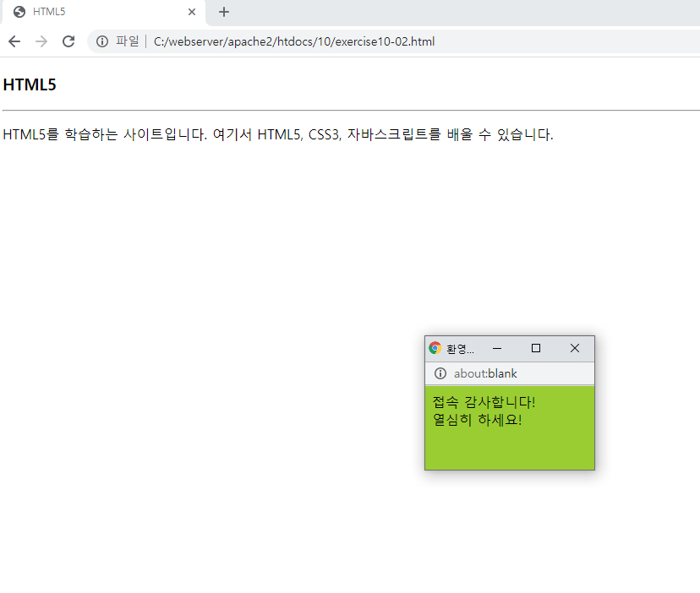700x593 pixels.
Task: Maximize the 환영 popup window
Action: [x=536, y=348]
